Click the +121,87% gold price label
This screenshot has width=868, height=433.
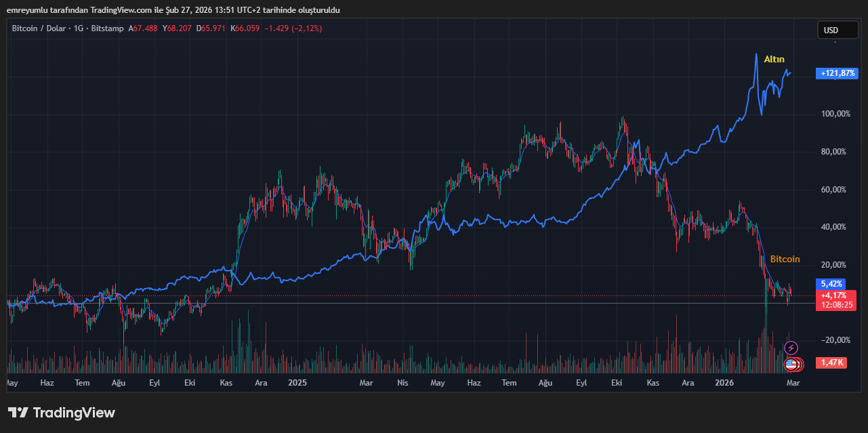coord(838,73)
